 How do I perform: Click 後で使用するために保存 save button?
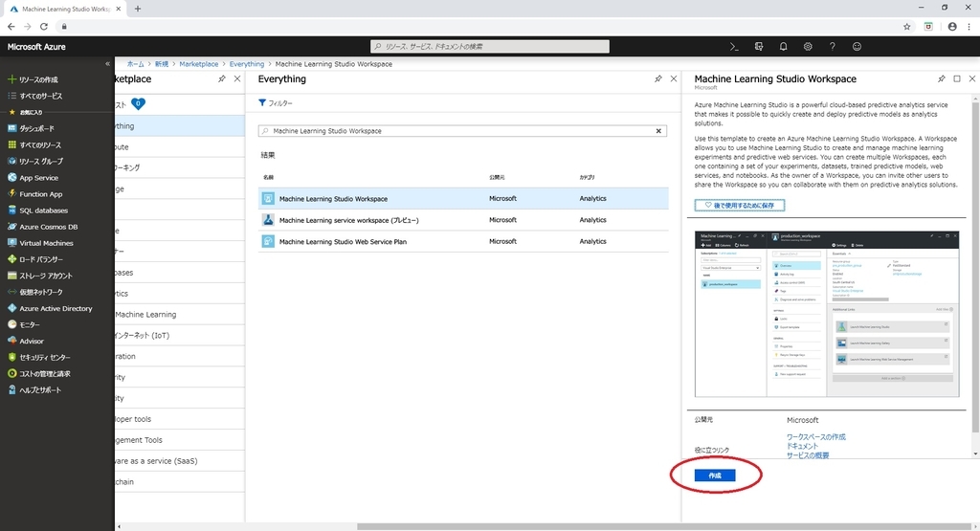740,205
